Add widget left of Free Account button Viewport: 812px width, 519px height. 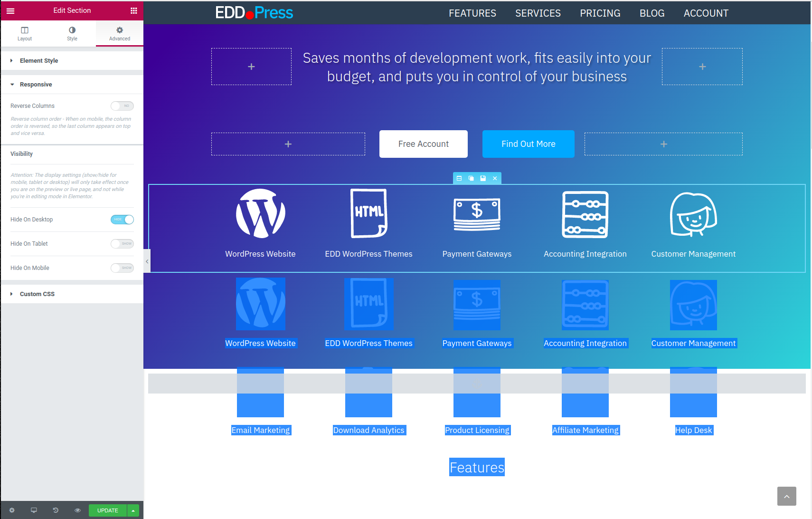pos(288,144)
